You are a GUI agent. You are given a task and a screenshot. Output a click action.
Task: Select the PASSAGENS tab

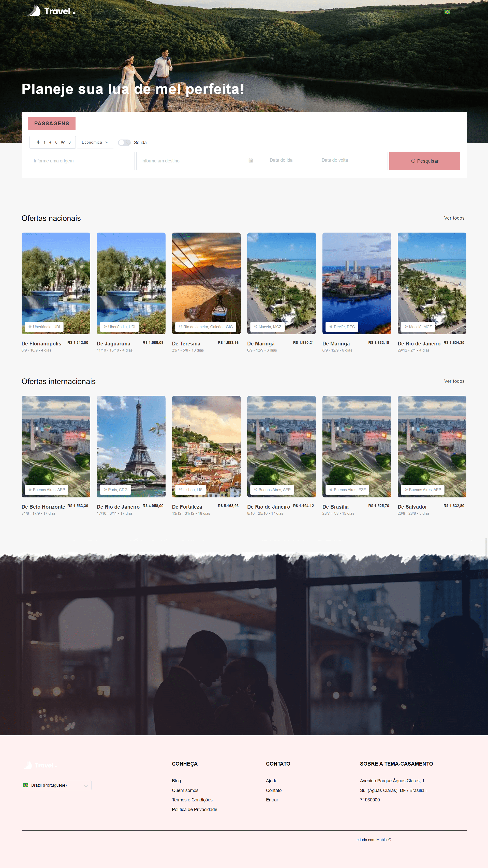52,123
